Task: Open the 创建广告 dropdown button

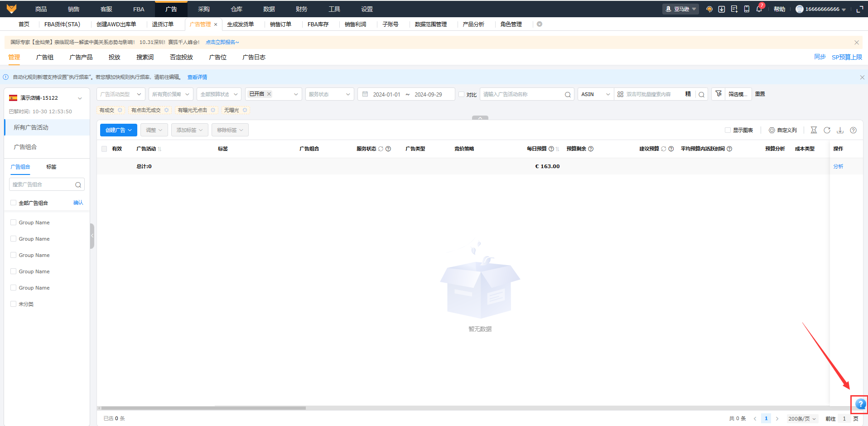Action: [x=119, y=130]
